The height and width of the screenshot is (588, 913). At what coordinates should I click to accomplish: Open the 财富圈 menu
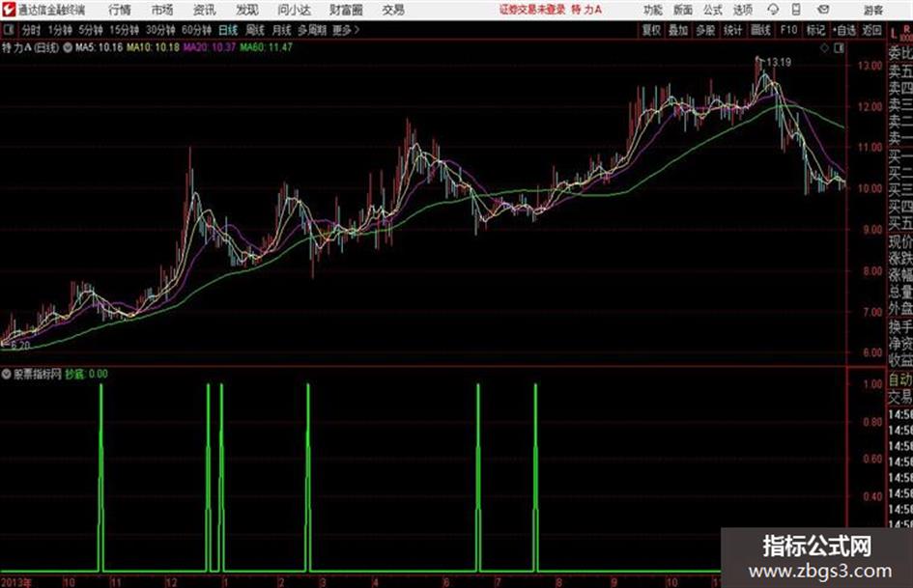(x=346, y=10)
